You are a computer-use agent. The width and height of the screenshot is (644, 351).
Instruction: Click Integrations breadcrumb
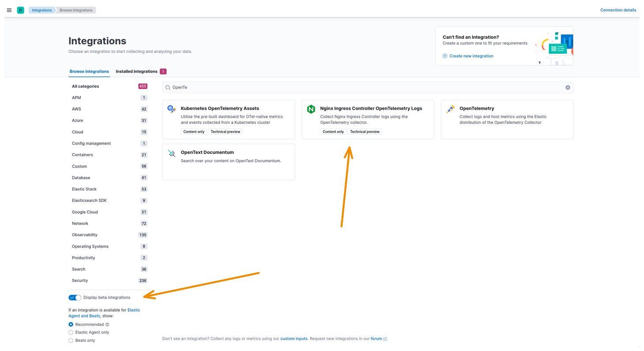[x=41, y=10]
